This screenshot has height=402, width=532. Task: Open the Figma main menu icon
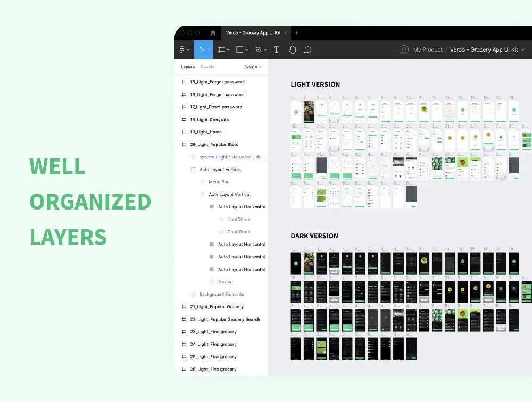[x=182, y=49]
